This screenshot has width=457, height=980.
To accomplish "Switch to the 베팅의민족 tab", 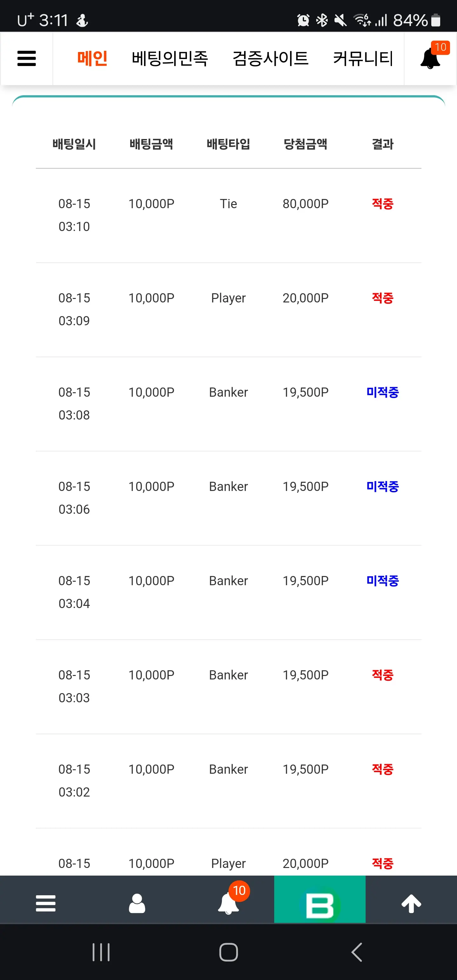I will coord(170,59).
